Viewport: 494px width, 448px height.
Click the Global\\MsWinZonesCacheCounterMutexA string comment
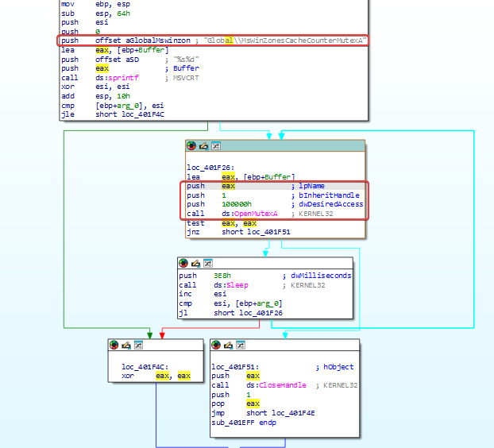coord(285,41)
